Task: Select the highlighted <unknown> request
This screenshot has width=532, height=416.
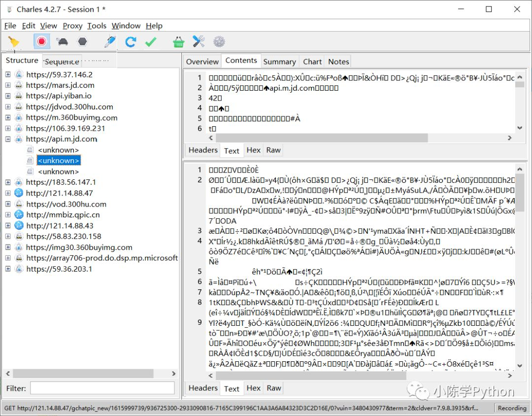Action: point(58,160)
